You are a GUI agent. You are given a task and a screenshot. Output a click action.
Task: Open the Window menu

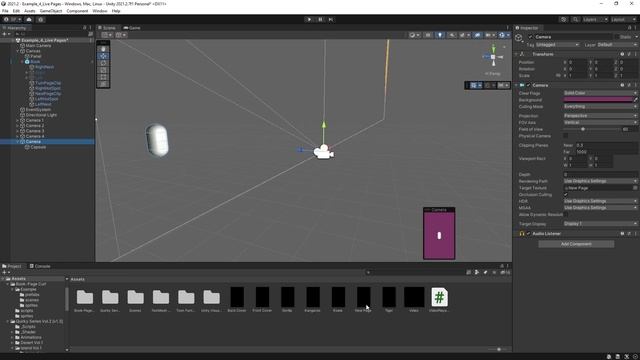tap(100, 11)
